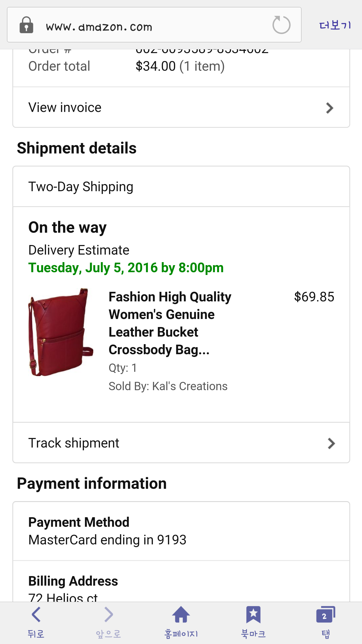Click the padlock security icon in address bar
Image resolution: width=362 pixels, height=644 pixels.
tap(26, 25)
